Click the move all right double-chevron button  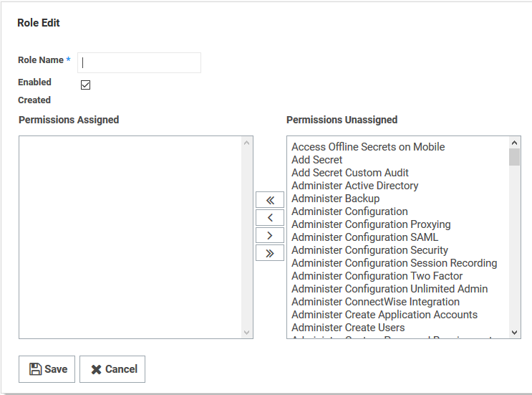click(x=270, y=253)
